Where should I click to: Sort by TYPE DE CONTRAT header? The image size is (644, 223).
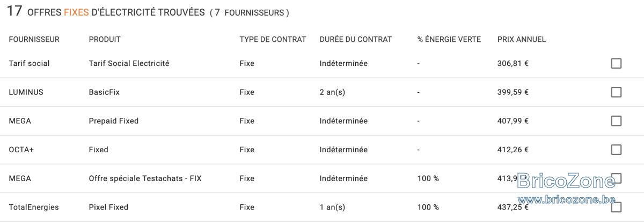(273, 39)
